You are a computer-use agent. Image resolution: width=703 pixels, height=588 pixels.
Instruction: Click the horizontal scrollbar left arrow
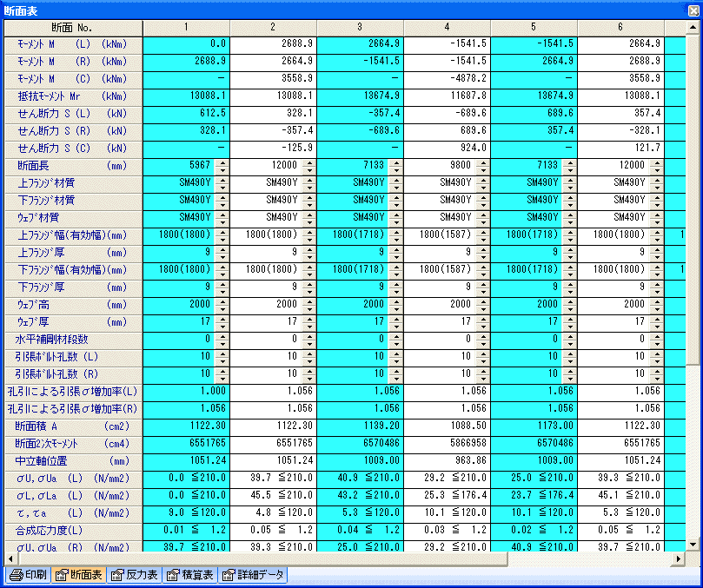click(x=11, y=558)
